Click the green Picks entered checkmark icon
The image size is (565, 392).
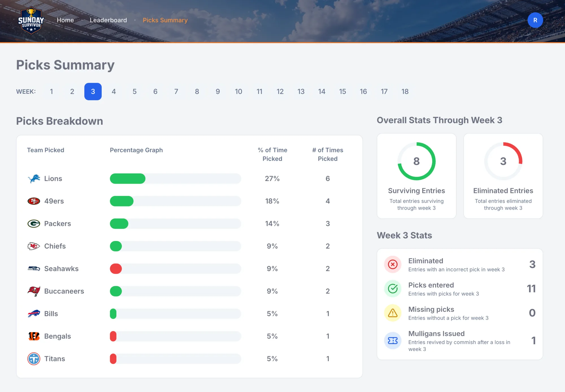(393, 289)
